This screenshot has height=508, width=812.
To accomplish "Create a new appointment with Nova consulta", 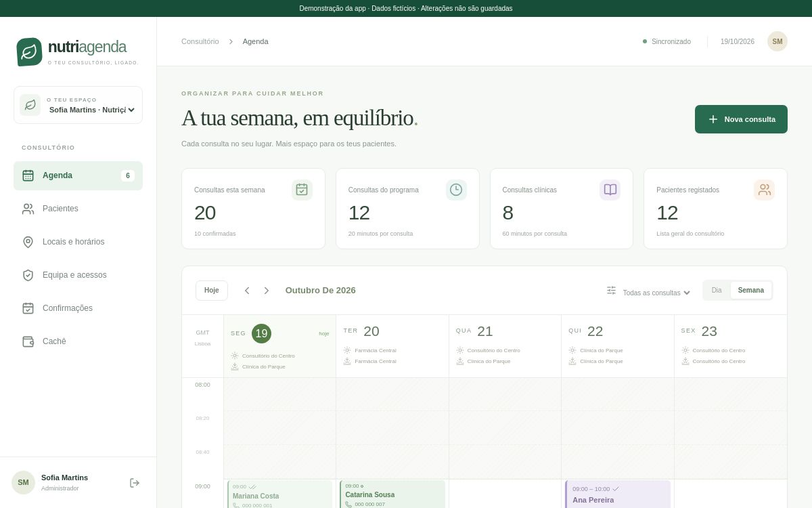I will (741, 119).
